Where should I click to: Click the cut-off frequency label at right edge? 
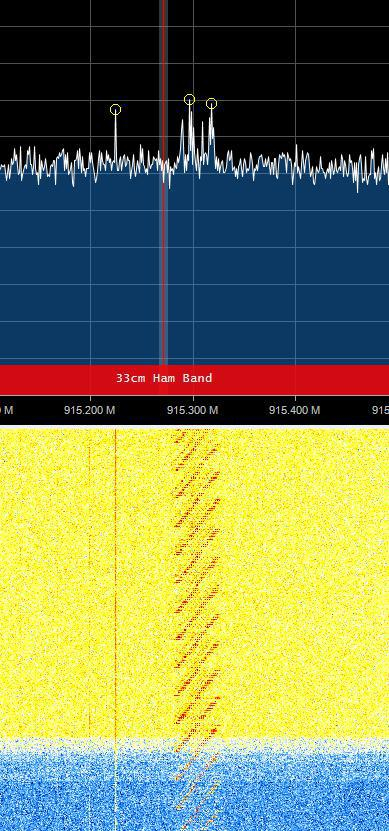381,410
